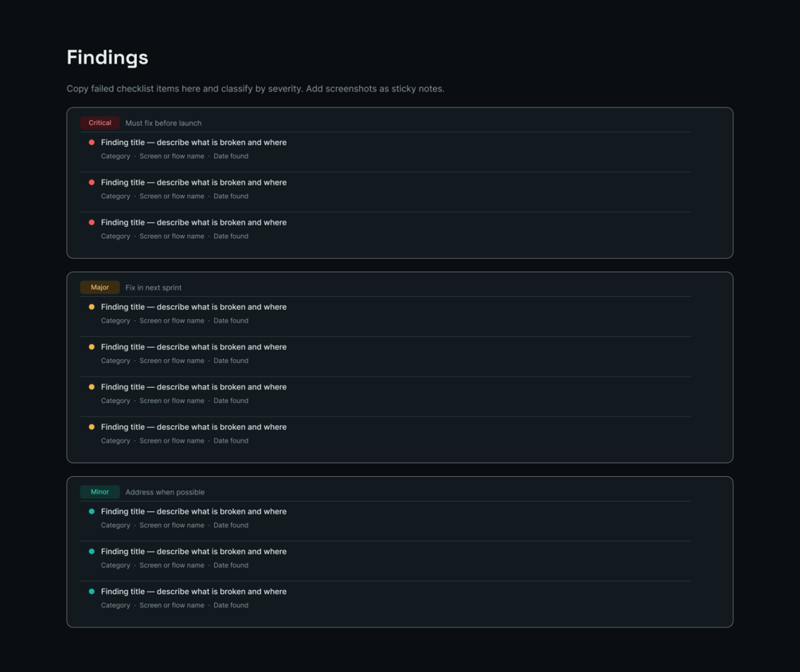Click the teal dot of last Minor finding
Image resolution: width=800 pixels, height=672 pixels.
(x=92, y=592)
